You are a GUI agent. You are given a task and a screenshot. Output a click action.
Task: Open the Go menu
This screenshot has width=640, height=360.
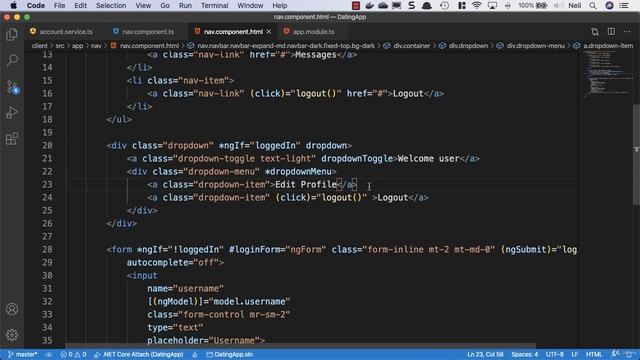(x=165, y=5)
